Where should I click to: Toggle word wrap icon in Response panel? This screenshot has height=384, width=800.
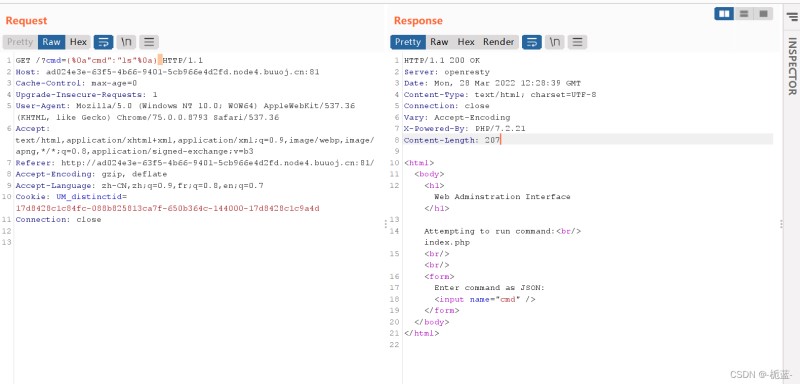[x=532, y=42]
